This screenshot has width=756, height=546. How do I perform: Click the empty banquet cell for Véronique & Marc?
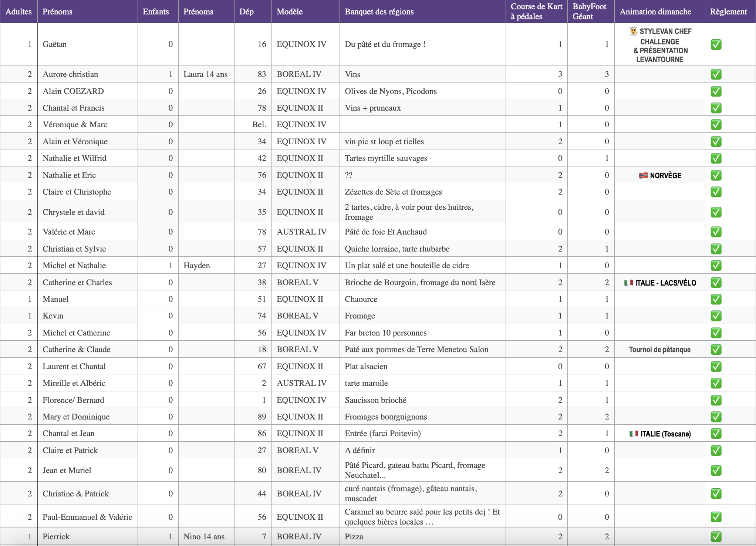[x=422, y=124]
